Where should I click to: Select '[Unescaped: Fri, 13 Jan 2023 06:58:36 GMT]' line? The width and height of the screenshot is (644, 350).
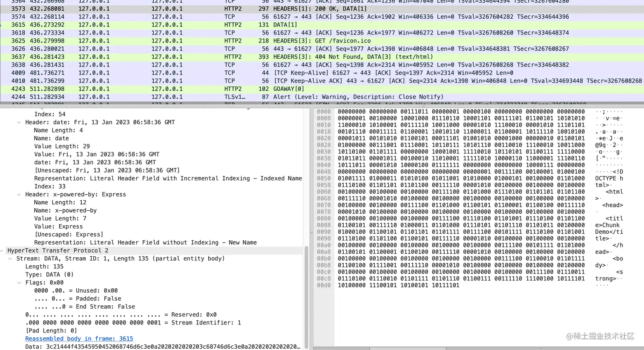pyautogui.click(x=107, y=170)
